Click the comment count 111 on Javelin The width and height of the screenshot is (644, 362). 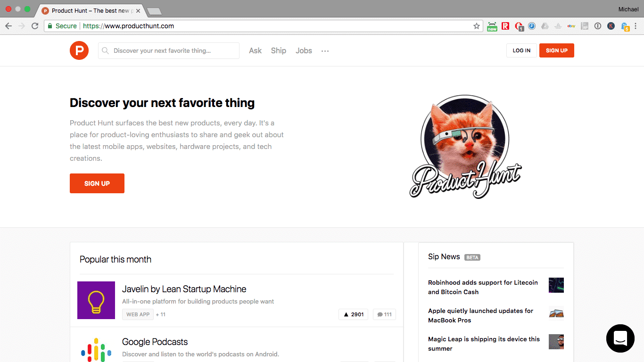tap(384, 314)
